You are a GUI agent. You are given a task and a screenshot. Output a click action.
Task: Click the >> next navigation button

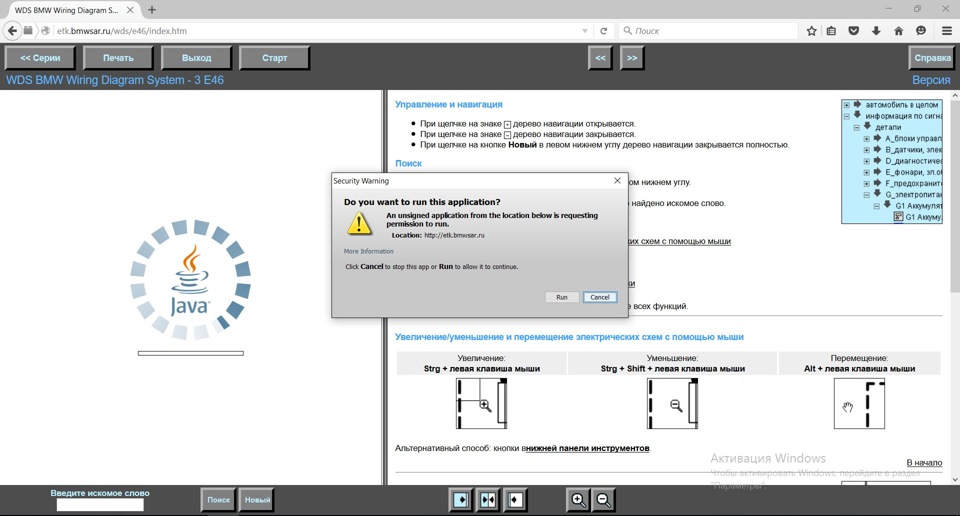coord(632,58)
